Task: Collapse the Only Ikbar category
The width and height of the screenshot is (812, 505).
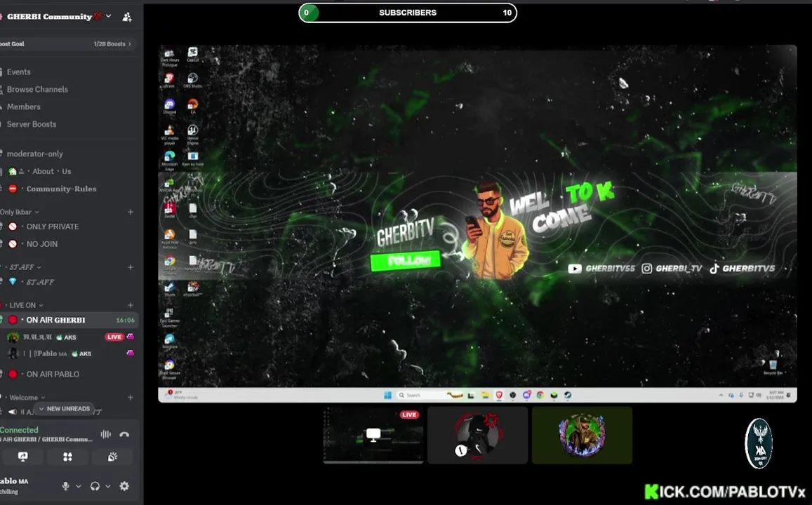Action: pyautogui.click(x=19, y=212)
